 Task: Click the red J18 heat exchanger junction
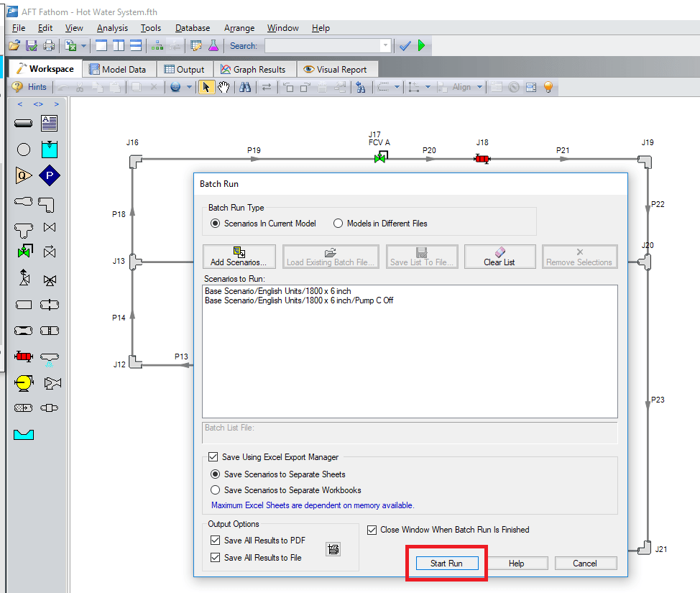[482, 159]
